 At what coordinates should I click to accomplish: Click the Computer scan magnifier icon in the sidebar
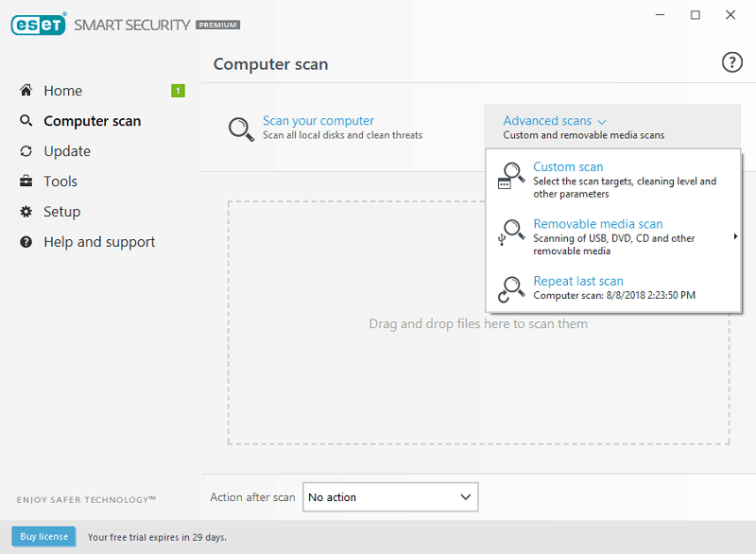pyautogui.click(x=26, y=121)
